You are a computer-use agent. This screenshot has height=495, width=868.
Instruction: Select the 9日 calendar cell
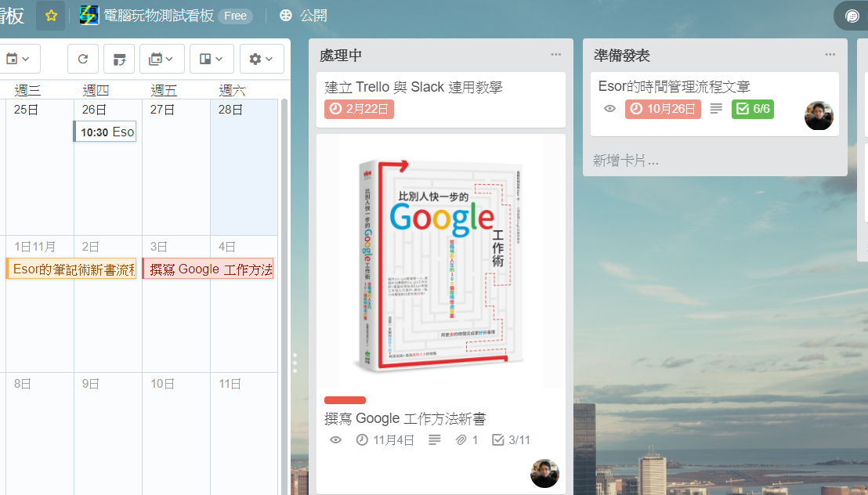pos(108,434)
